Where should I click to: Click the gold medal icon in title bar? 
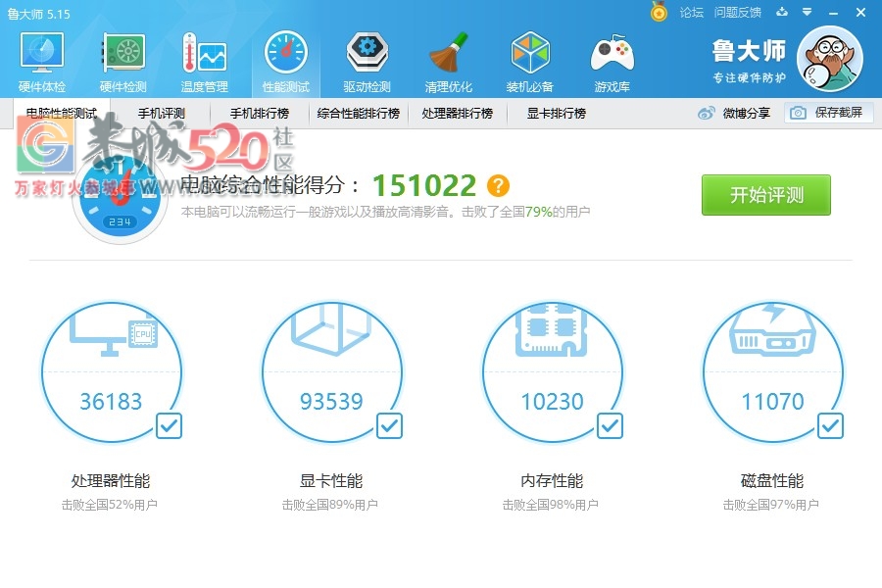(660, 12)
